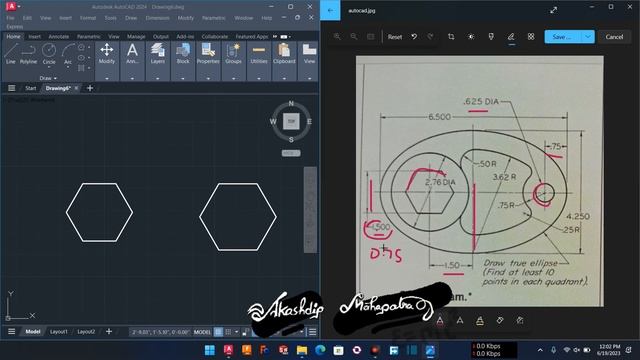Select the Line tool in AutoCAD

(x=11, y=54)
